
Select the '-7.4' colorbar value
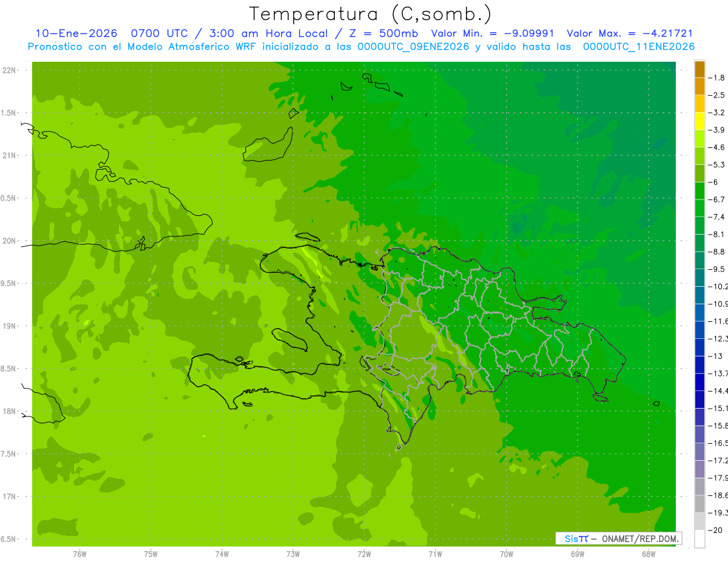[716, 217]
